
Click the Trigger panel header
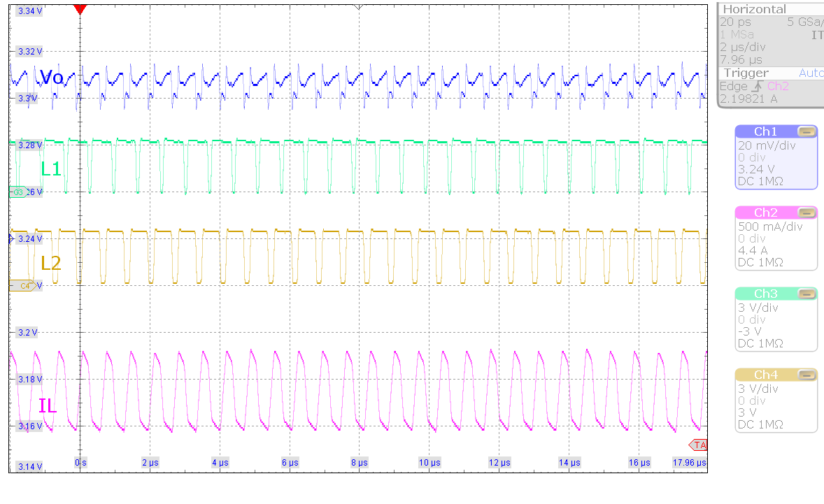tap(744, 72)
